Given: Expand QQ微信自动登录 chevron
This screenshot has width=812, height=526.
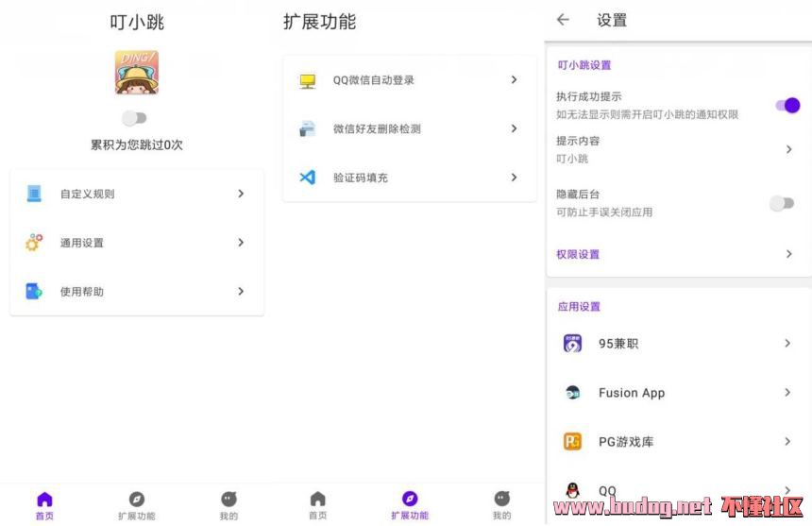Looking at the screenshot, I should [x=514, y=79].
